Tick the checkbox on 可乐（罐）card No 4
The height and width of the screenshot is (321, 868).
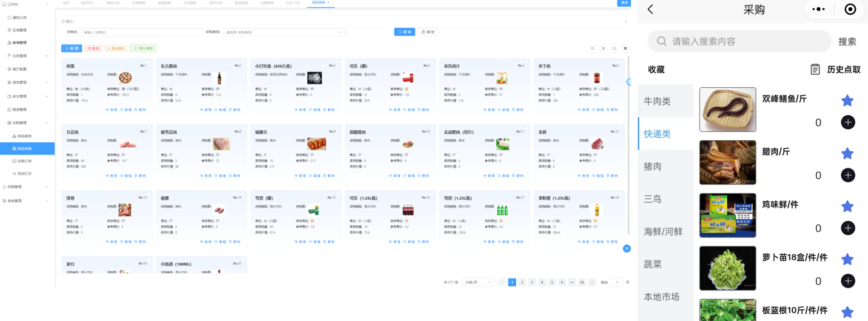click(432, 62)
